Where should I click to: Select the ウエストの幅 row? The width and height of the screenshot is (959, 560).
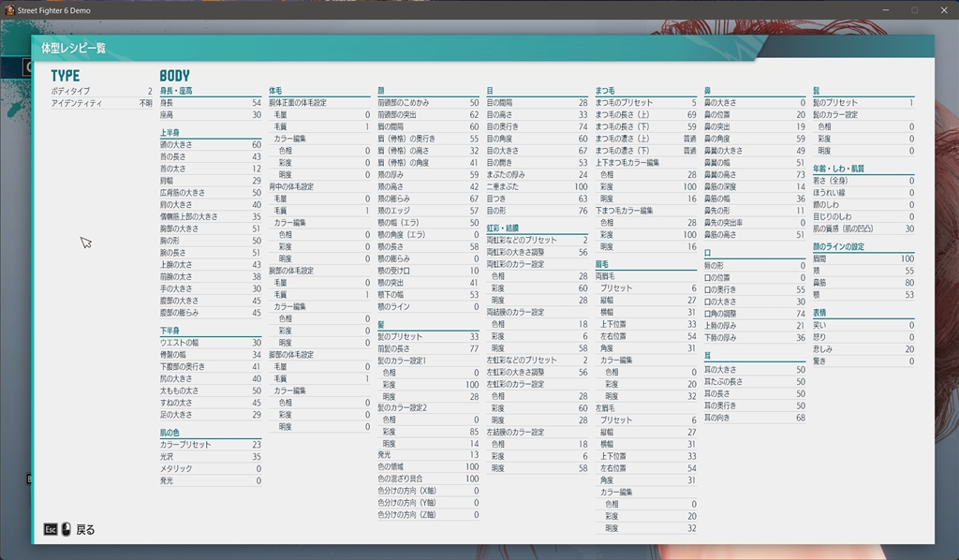(211, 343)
